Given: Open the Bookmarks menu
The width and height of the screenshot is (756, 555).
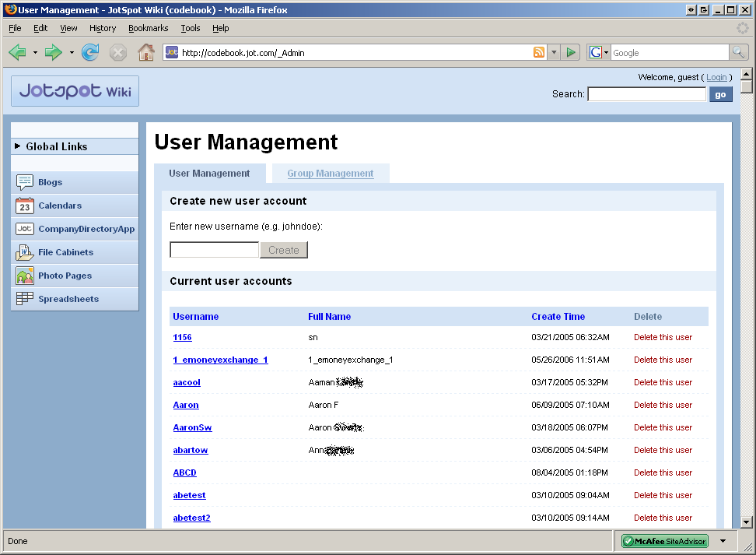Looking at the screenshot, I should click(x=148, y=28).
